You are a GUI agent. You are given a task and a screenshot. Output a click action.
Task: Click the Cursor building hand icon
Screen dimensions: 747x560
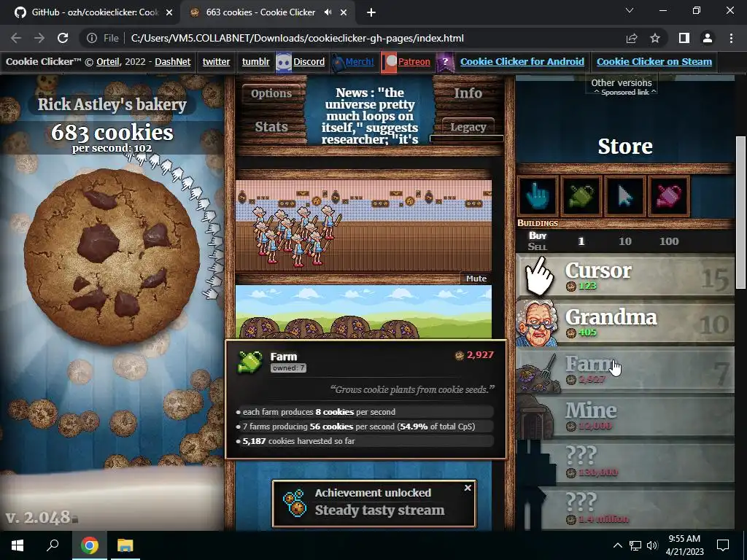[x=539, y=276]
